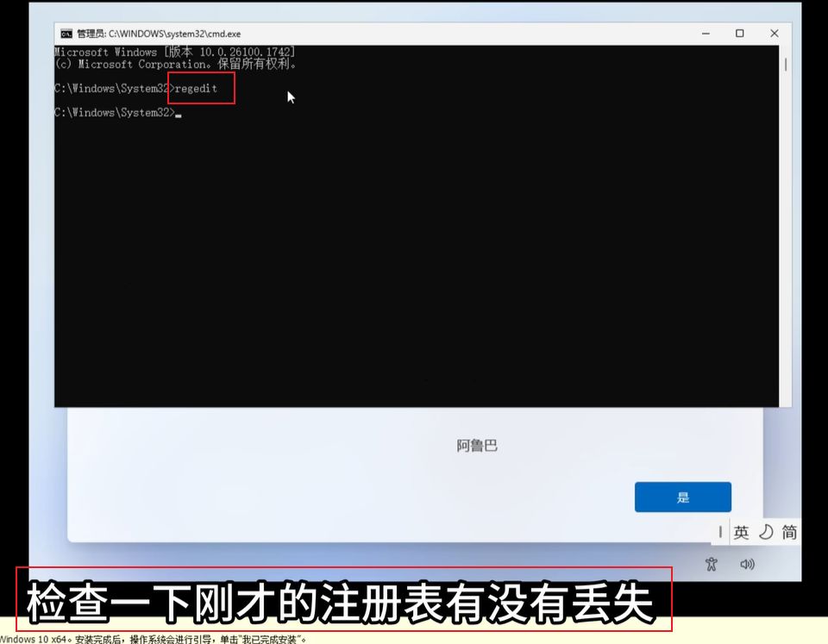The image size is (828, 644).
Task: Grab the IME toolbar drag handle
Action: 719,533
